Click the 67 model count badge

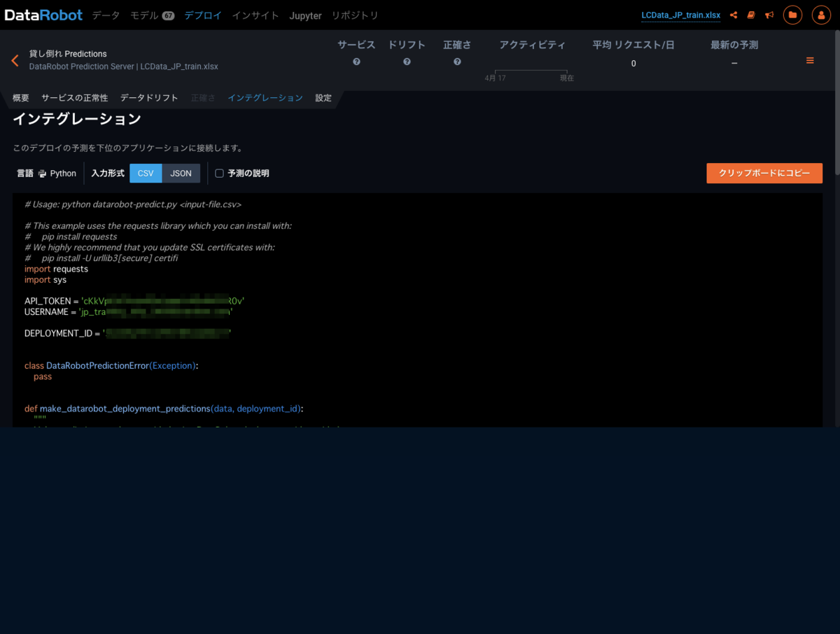click(x=168, y=15)
